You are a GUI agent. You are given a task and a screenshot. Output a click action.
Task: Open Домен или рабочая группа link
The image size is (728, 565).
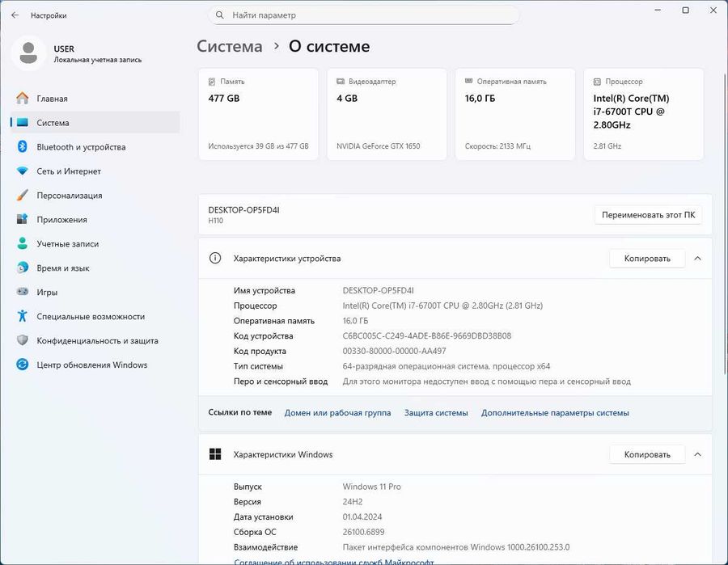pos(337,413)
